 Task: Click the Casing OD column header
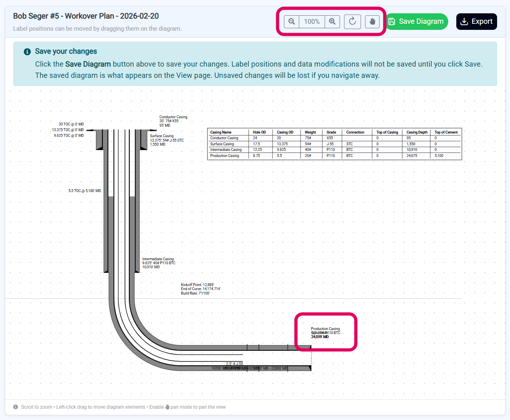(285, 132)
